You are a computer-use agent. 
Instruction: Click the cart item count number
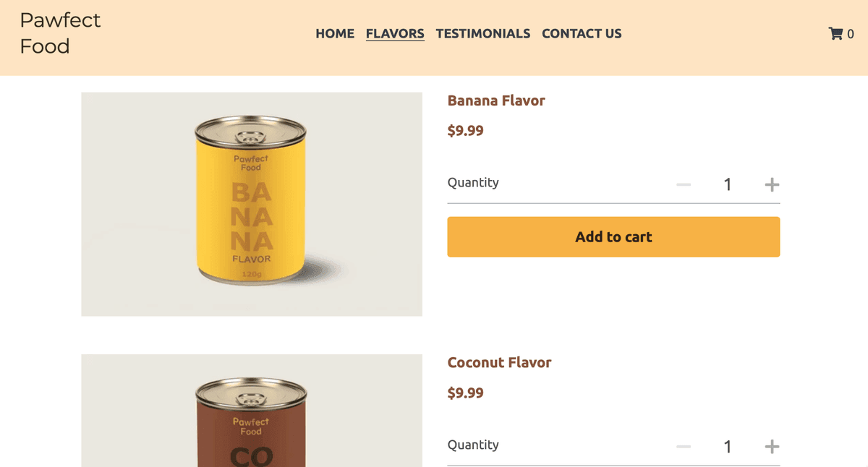point(851,34)
